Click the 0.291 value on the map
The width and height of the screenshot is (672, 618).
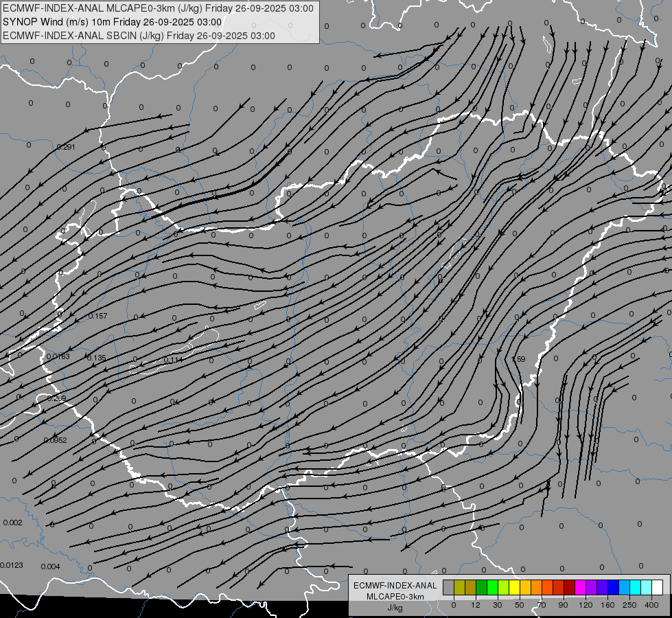[66, 147]
